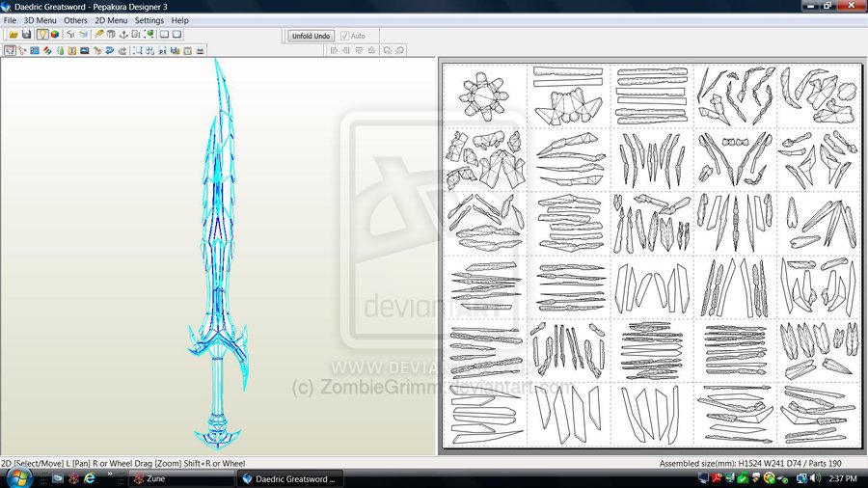The image size is (868, 488).
Task: Click the dark blue rectangle toolbar icon
Action: pos(84,50)
